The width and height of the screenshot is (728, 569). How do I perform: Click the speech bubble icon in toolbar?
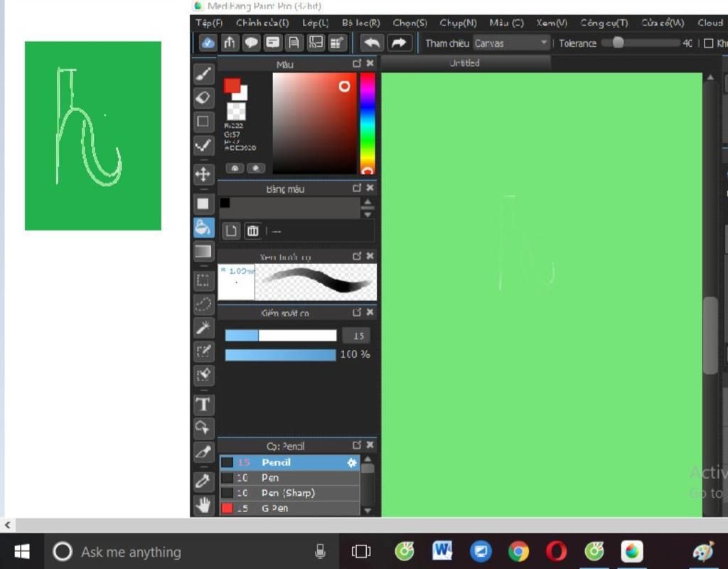(251, 43)
